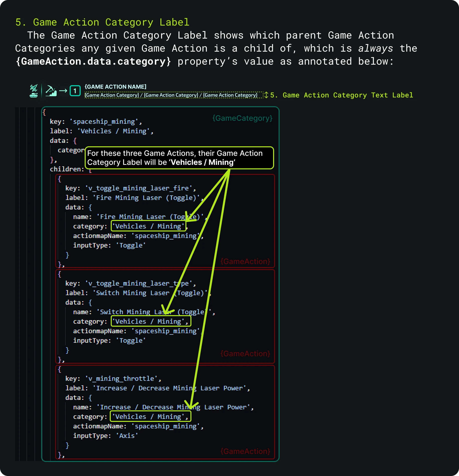This screenshot has height=476, width=459.
Task: Click the key 'spaceship_mining' code line
Action: click(96, 122)
